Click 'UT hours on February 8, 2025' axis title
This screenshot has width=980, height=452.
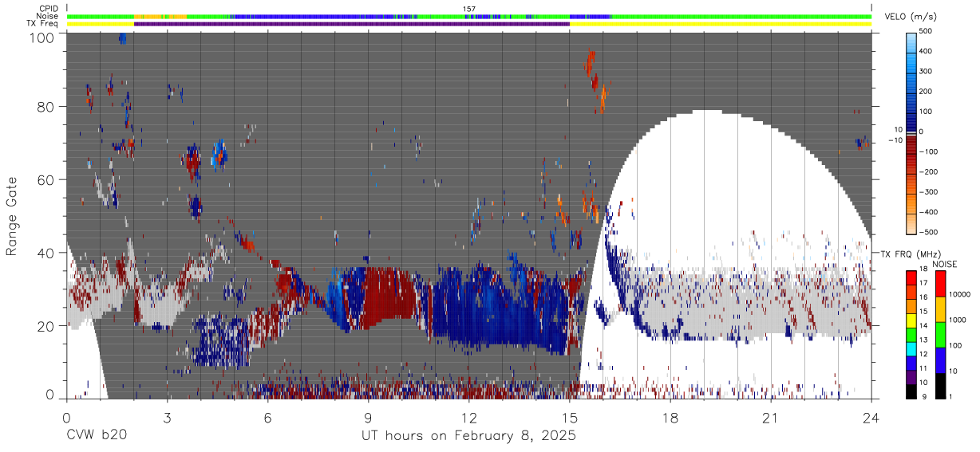tap(469, 436)
